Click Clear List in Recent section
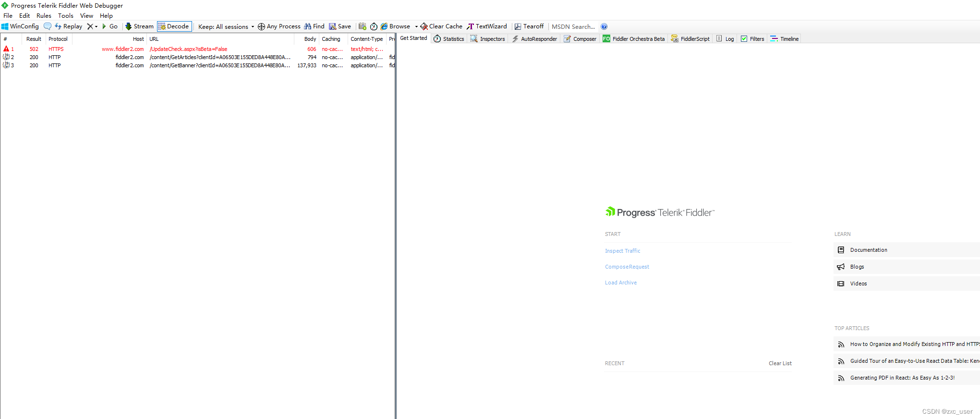The image size is (980, 419). [780, 363]
